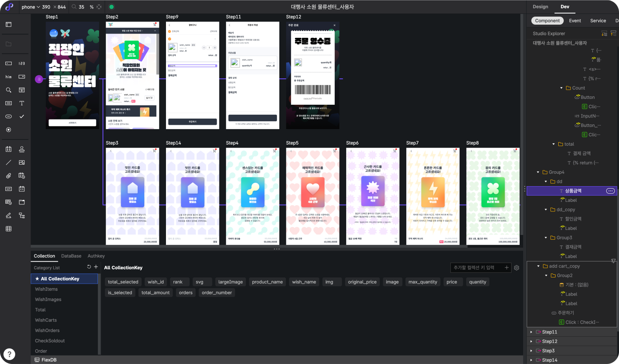Open the DataBase tab
Viewport: 619px width, 364px height.
[71, 256]
